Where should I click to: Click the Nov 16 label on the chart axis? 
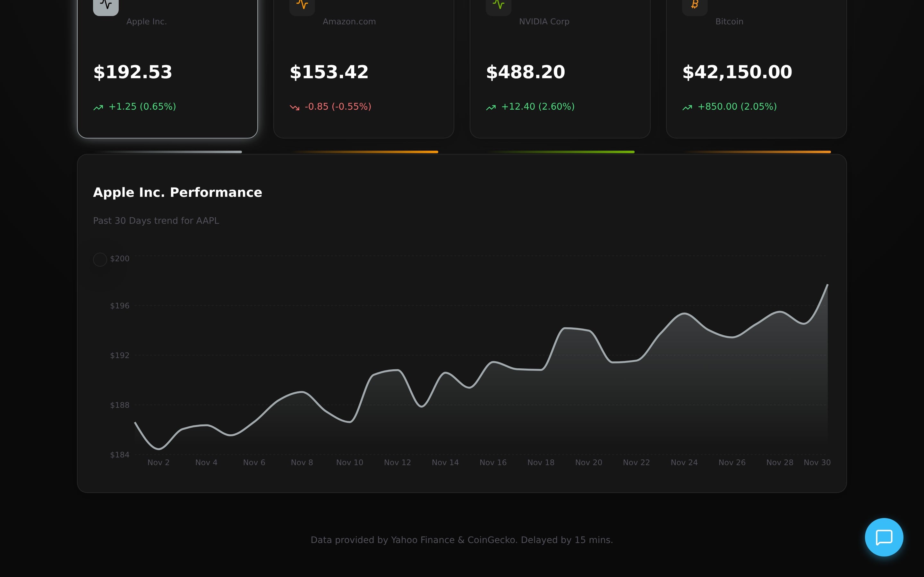[493, 463]
